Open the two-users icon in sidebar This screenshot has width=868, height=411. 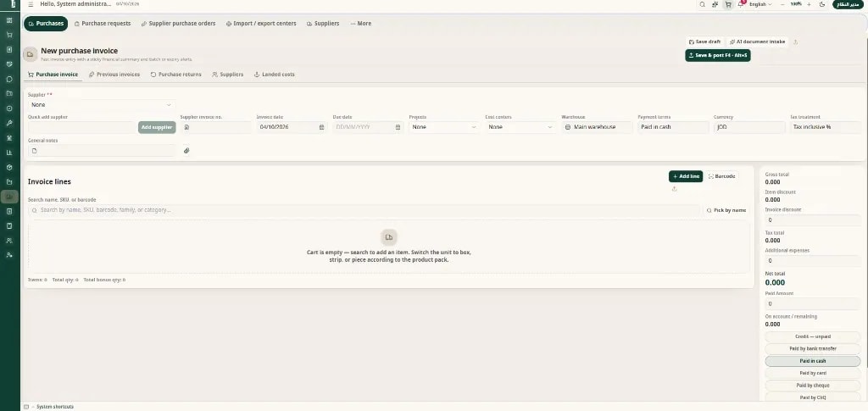(x=9, y=241)
